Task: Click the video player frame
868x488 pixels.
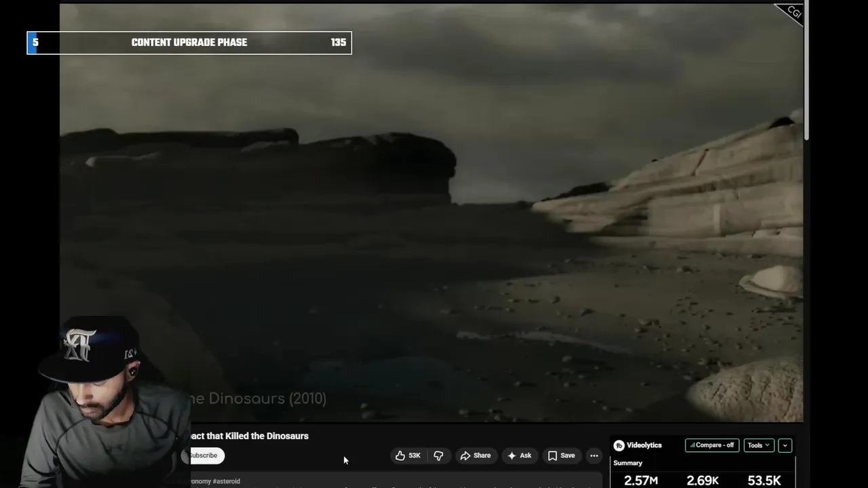Action: click(431, 213)
